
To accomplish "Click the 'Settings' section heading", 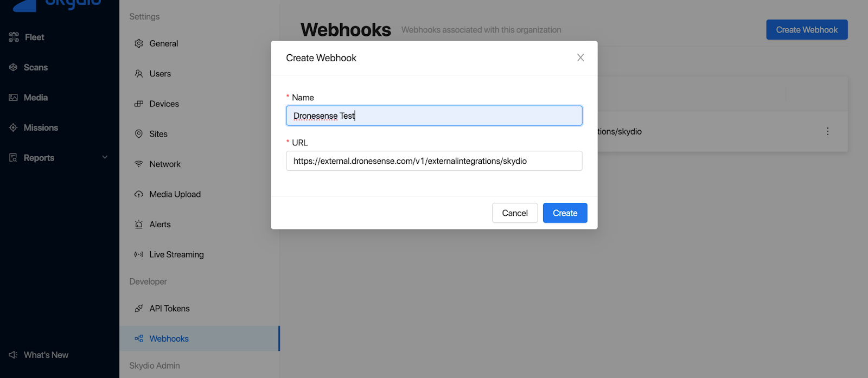I will point(144,17).
